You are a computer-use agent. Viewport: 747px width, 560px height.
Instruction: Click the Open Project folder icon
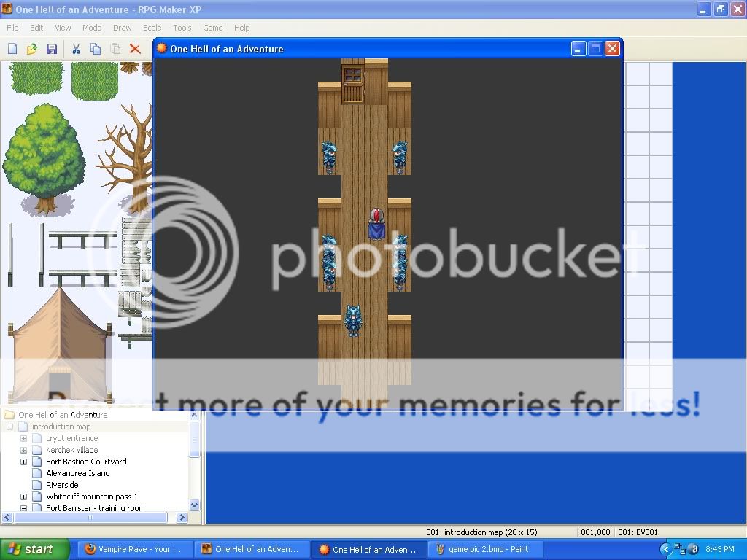point(32,49)
